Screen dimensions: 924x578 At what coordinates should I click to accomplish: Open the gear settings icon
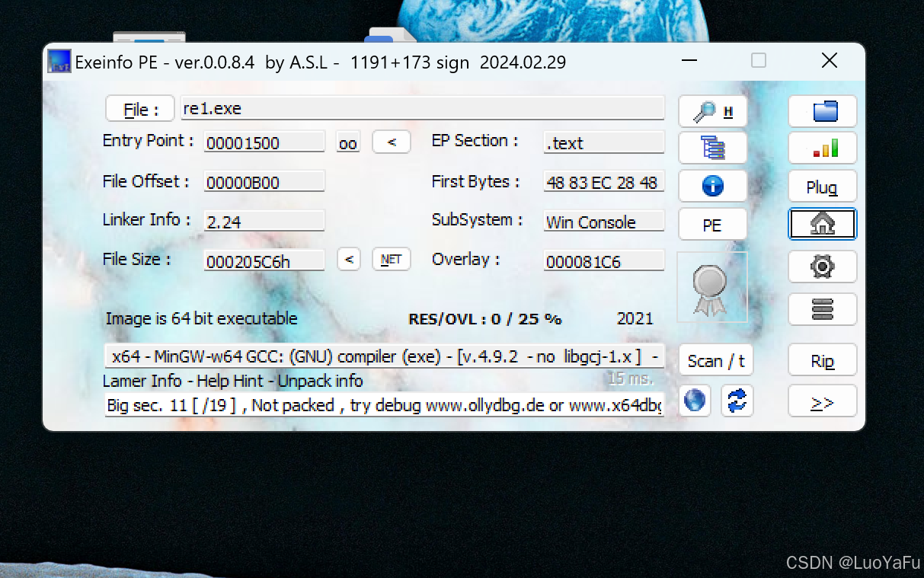pyautogui.click(x=823, y=267)
